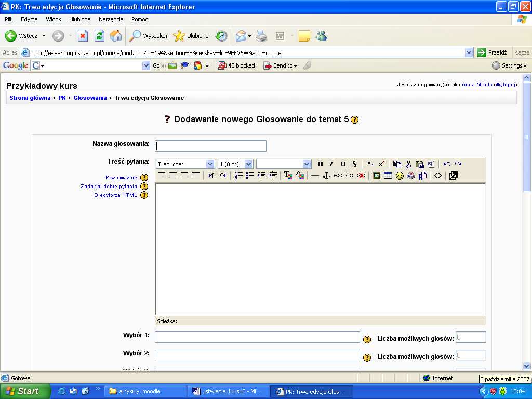
Task: Open help icon beside the page heading
Action: click(354, 120)
